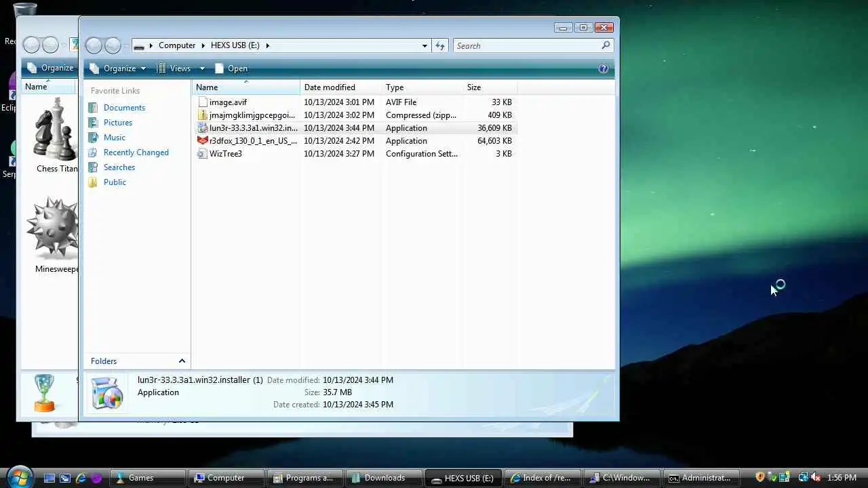Click the installer preview icon in details pane
Viewport: 868px width, 488px height.
[x=107, y=393]
